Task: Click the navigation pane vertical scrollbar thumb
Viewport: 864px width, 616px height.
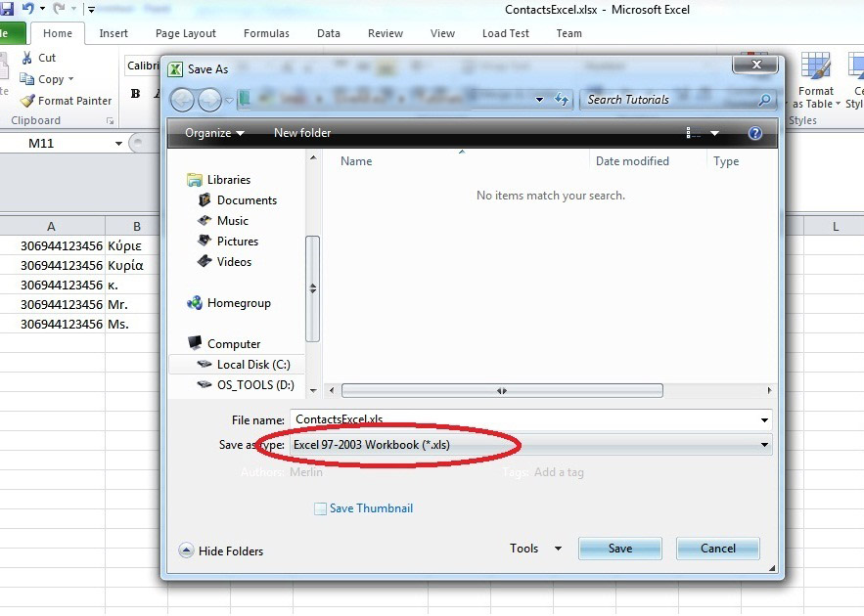Action: click(313, 288)
